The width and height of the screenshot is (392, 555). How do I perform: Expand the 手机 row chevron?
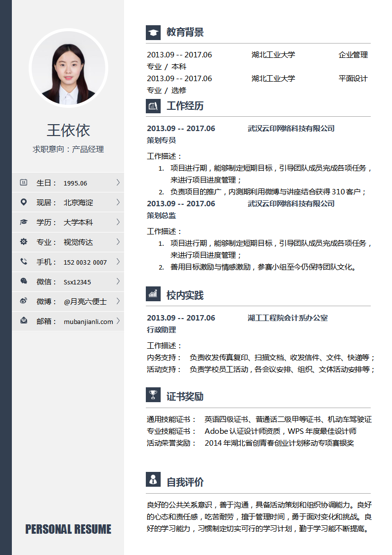[118, 262]
